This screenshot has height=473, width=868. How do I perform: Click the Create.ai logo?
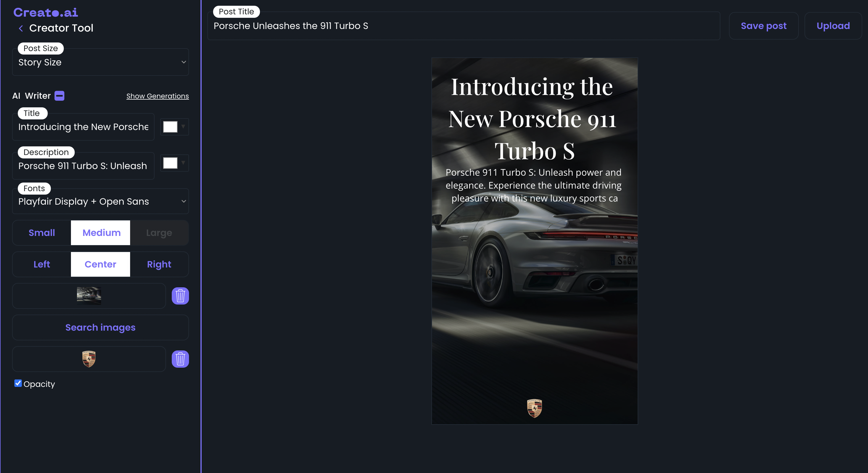(x=45, y=12)
